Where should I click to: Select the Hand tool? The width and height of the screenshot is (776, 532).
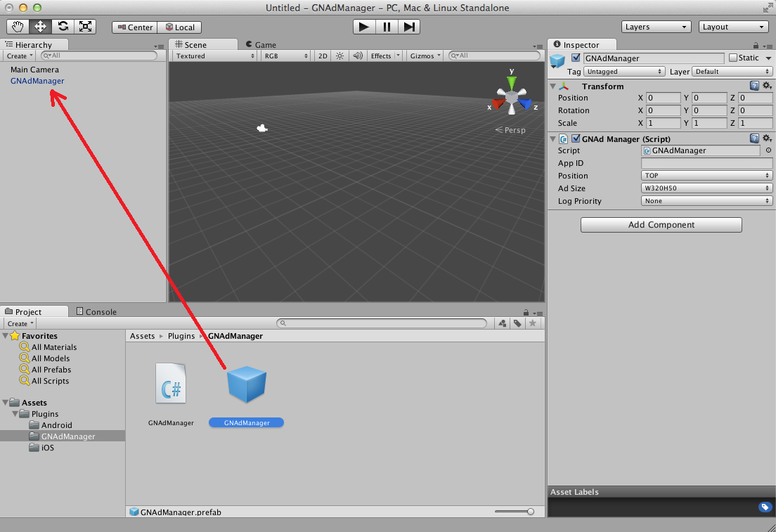[18, 27]
